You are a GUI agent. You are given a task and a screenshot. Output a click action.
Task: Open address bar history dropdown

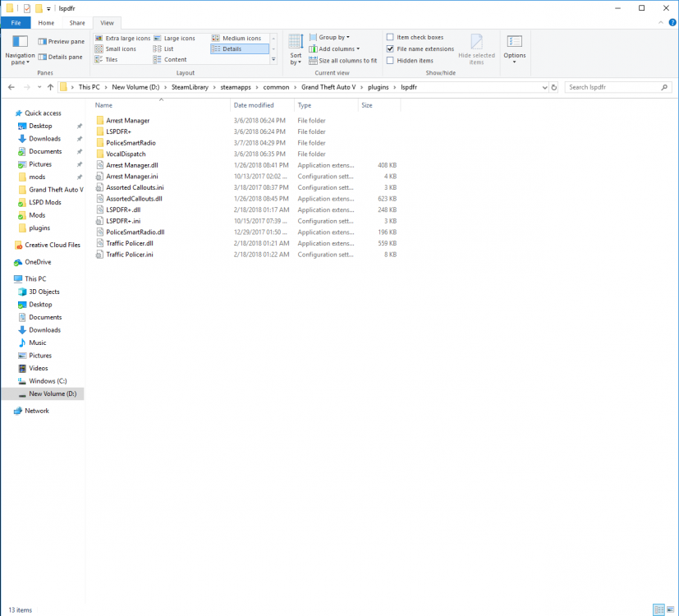point(544,87)
